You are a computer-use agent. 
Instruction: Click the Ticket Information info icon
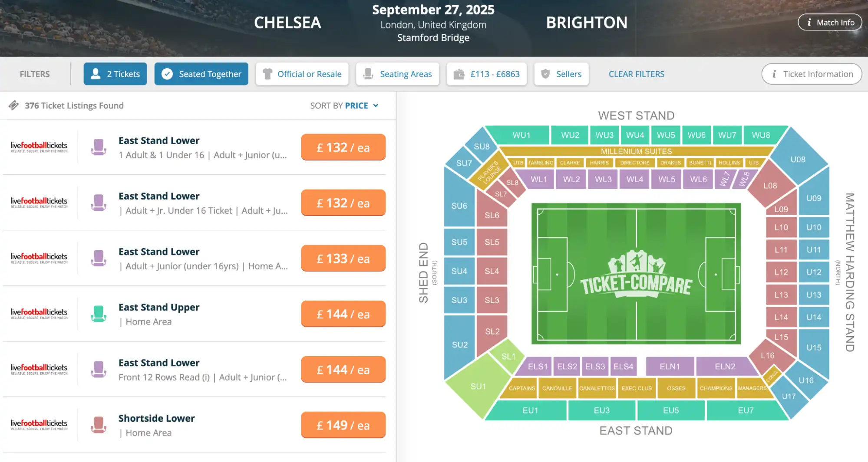[774, 74]
